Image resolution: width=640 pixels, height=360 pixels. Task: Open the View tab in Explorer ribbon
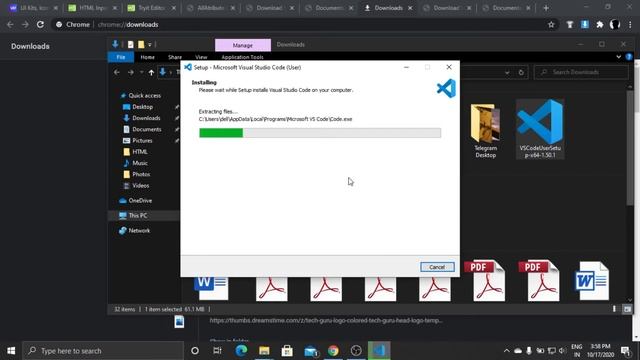pos(201,57)
